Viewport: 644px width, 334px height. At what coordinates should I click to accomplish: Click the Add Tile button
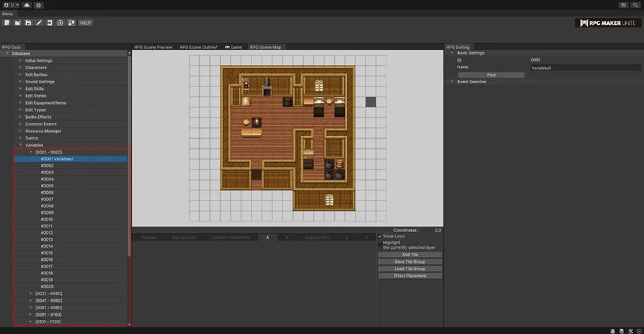(x=410, y=255)
